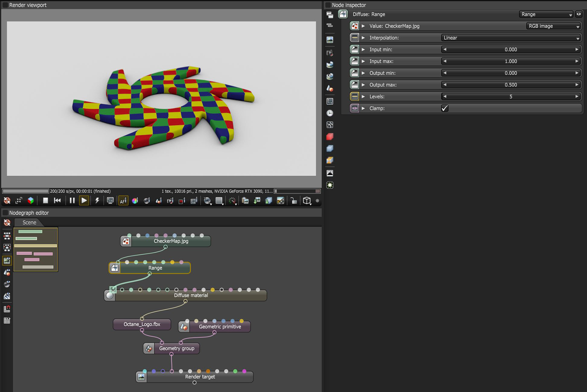Screen dimensions: 587x392
Task: Decrease Output max with left arrow
Action: click(x=445, y=85)
